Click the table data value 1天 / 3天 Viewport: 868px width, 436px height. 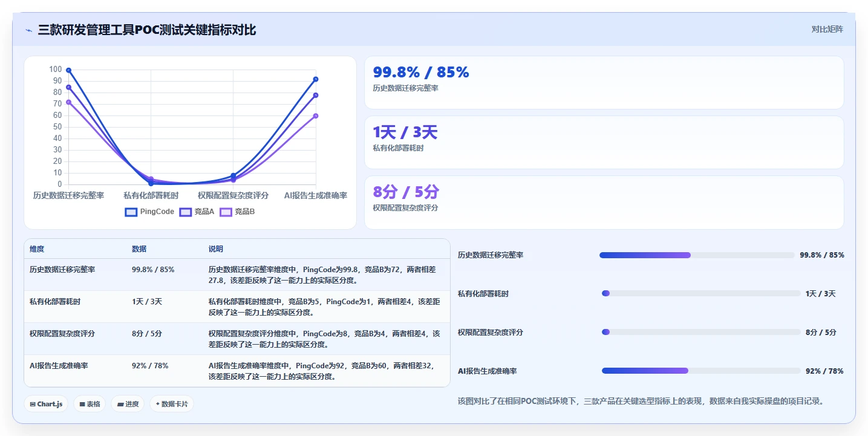[147, 302]
